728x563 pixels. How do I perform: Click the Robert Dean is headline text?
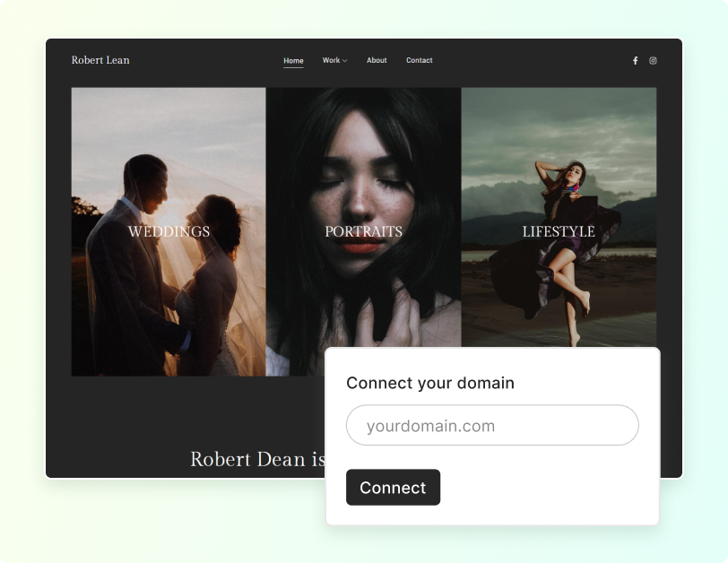point(257,459)
